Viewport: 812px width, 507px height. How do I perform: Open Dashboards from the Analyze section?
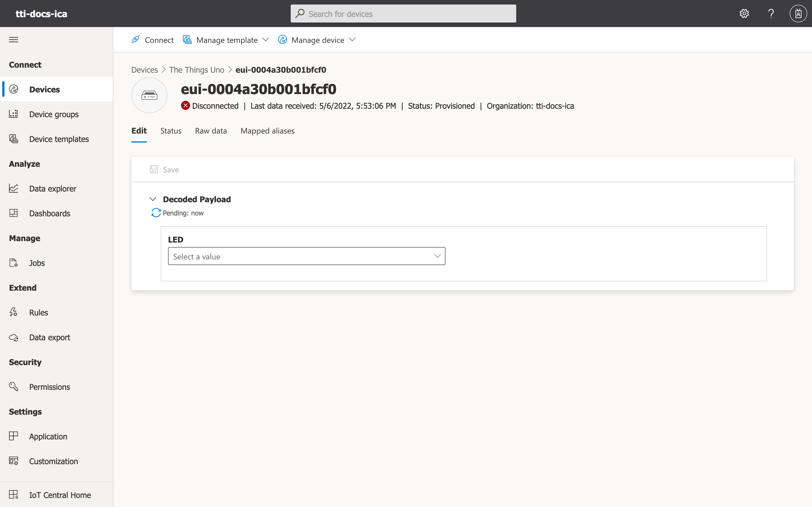(49, 213)
